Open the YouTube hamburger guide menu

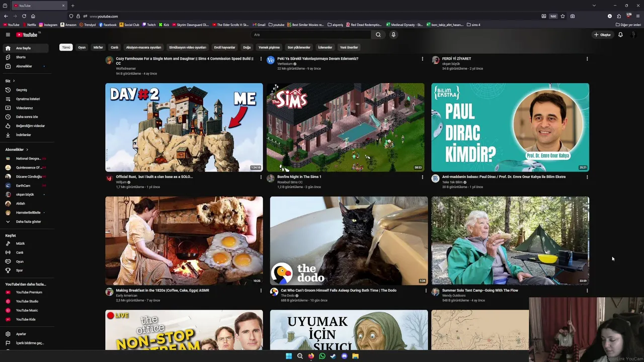[8, 35]
